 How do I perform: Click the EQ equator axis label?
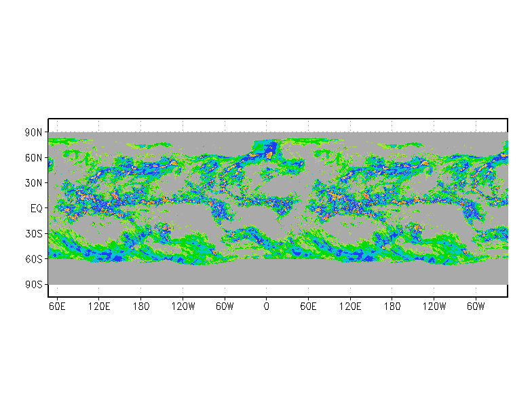pos(37,209)
